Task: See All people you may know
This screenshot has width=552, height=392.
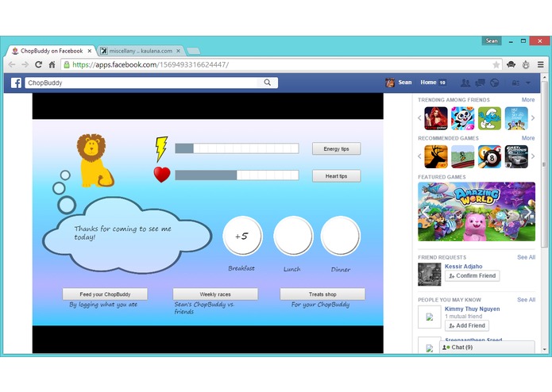Action: click(x=527, y=300)
